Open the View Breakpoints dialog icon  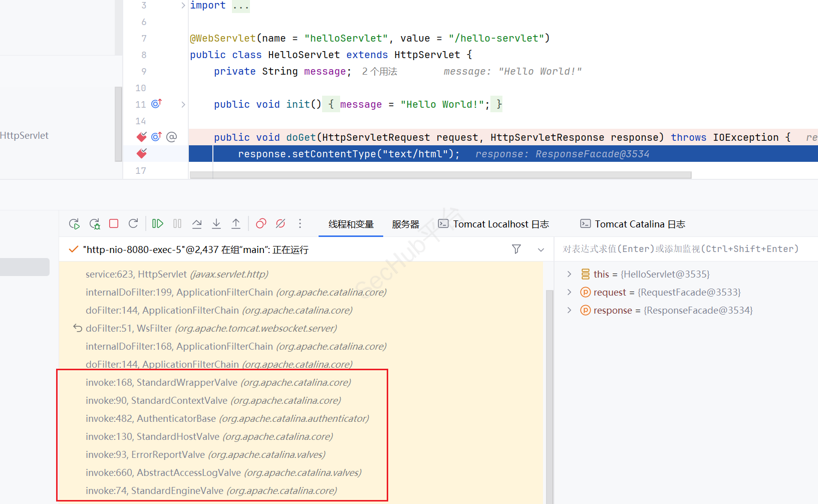[261, 223]
